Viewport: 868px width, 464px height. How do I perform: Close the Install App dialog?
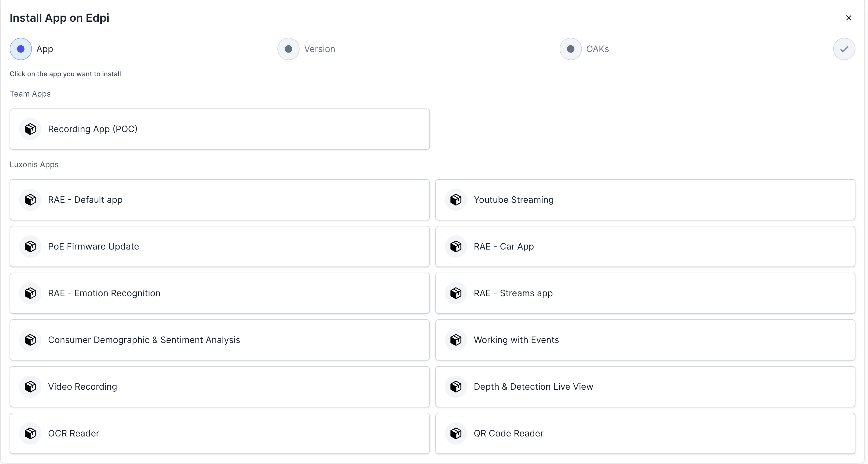[x=849, y=18]
